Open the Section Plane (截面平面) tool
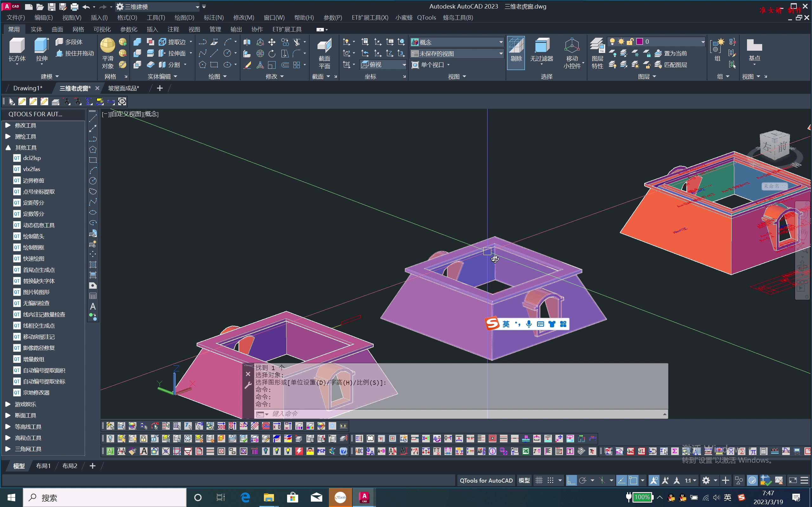 click(x=324, y=46)
